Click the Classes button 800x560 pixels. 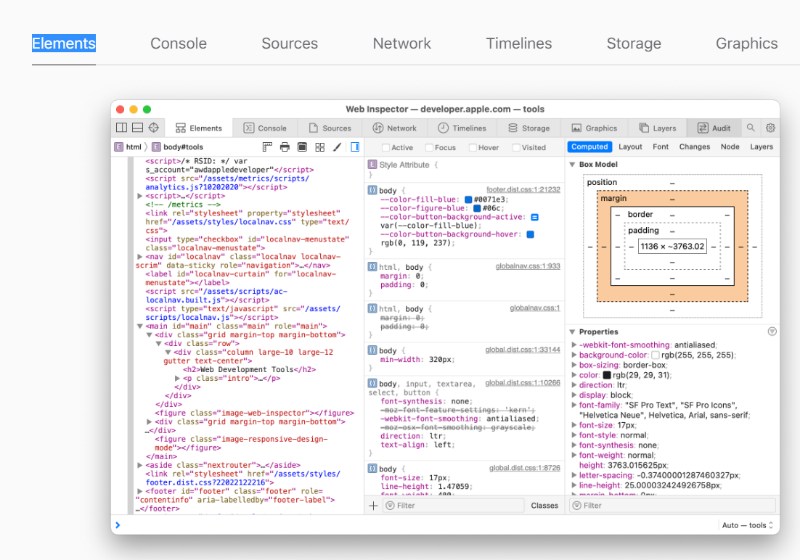point(544,506)
